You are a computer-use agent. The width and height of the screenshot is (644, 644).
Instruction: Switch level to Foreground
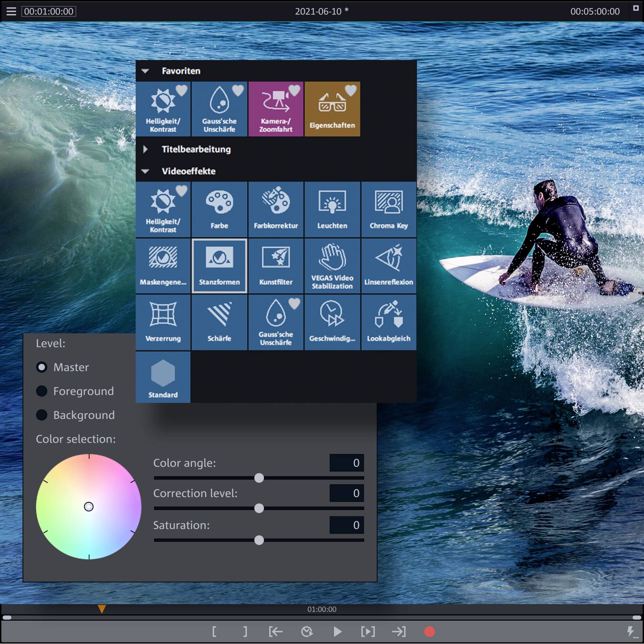[42, 391]
